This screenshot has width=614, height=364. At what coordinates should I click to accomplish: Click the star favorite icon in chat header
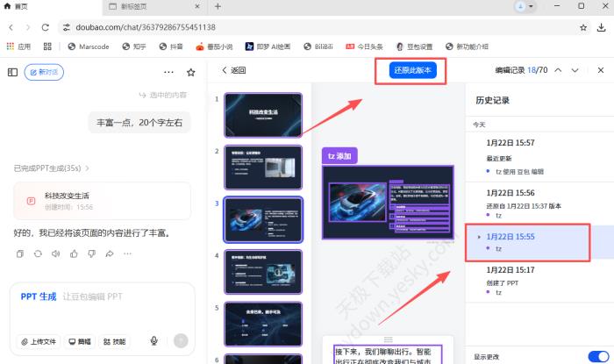click(191, 72)
